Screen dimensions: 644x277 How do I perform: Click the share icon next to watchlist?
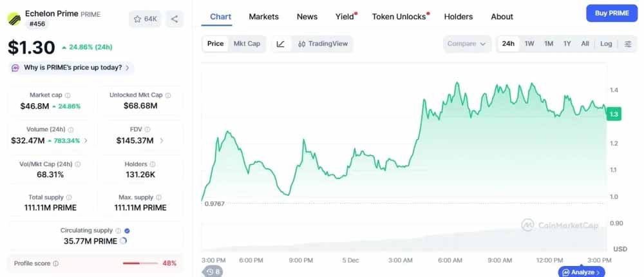coord(174,19)
